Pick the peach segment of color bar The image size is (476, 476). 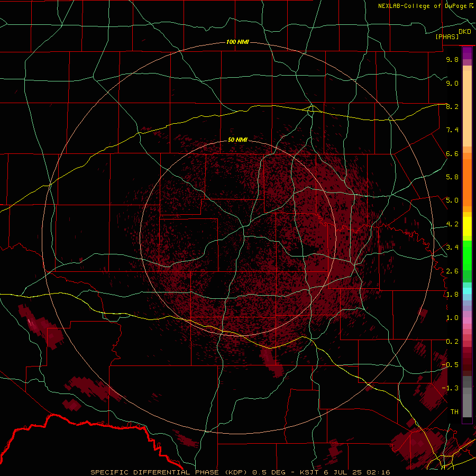(x=467, y=108)
